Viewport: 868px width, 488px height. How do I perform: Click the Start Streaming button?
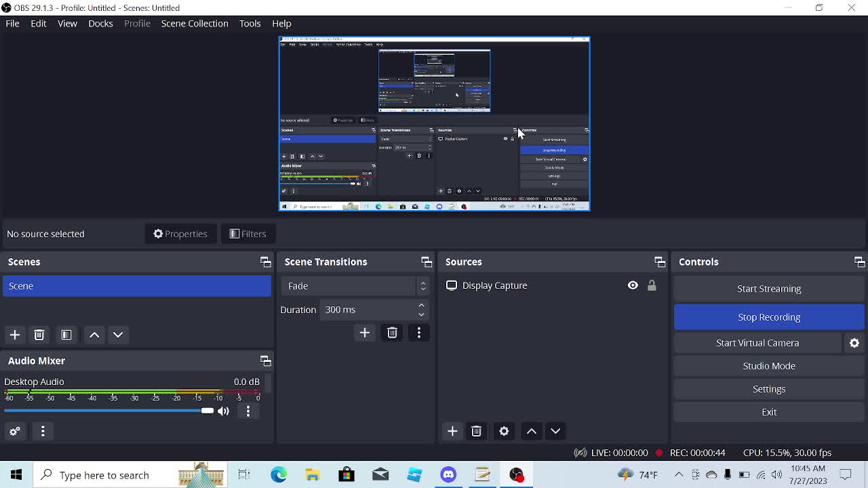(769, 289)
